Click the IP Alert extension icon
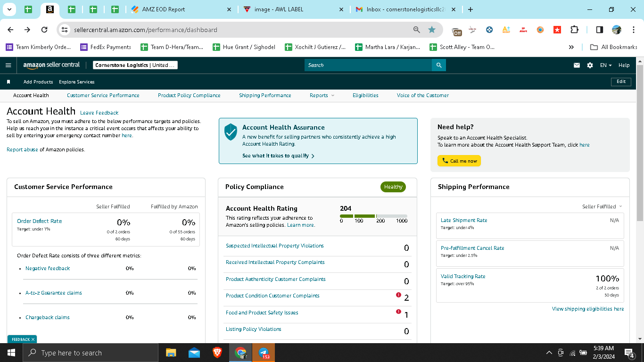 [523, 30]
